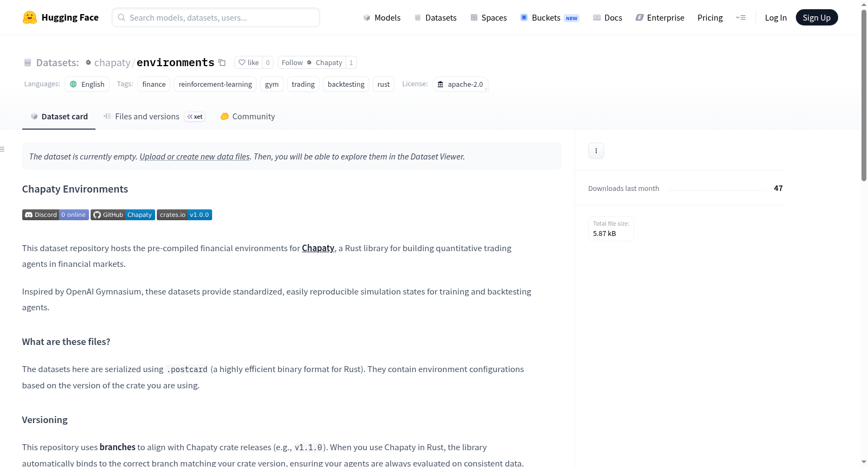
Task: Like the environments dataset
Action: tap(248, 62)
